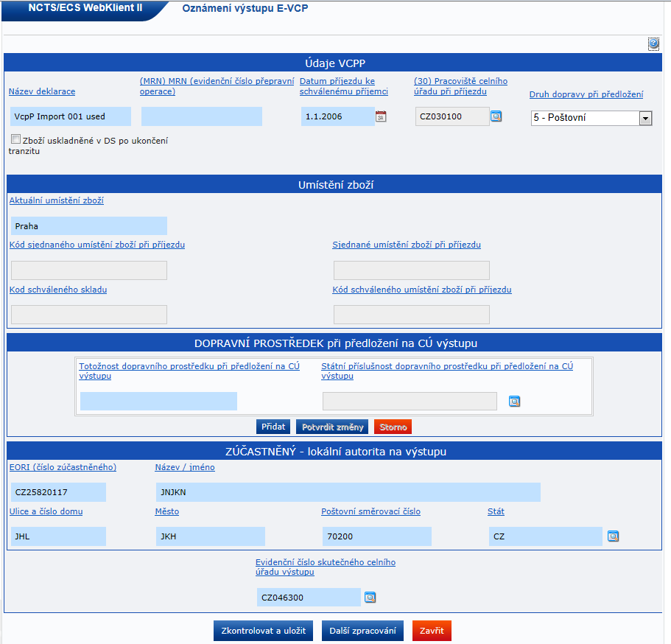Open country lookup next to Stát field
This screenshot has height=644, width=671.
tap(613, 536)
